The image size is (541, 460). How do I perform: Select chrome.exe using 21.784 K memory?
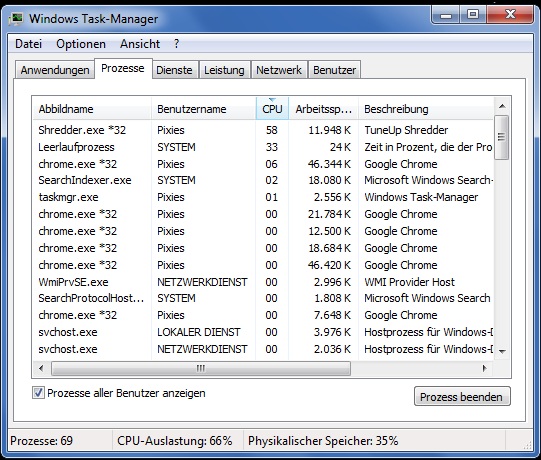coord(263,214)
